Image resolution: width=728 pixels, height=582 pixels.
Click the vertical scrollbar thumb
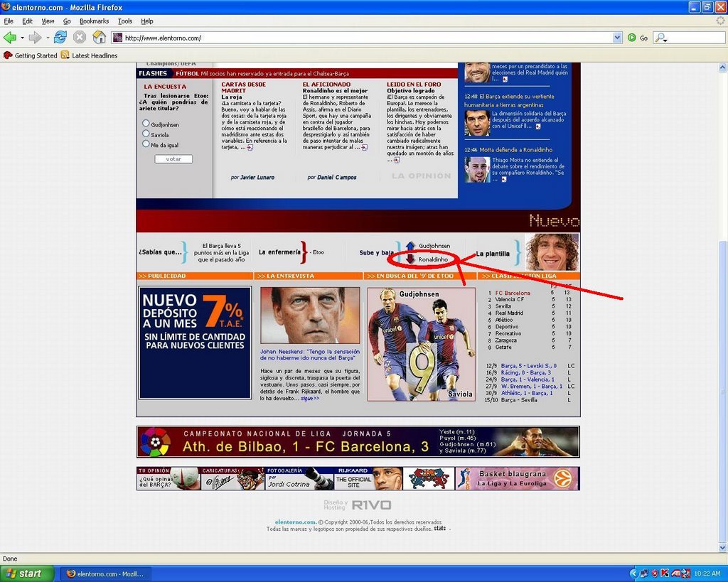[x=722, y=391]
